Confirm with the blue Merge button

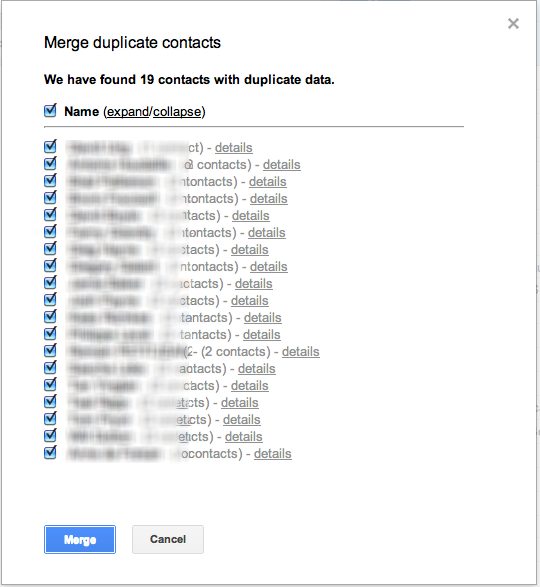click(80, 539)
